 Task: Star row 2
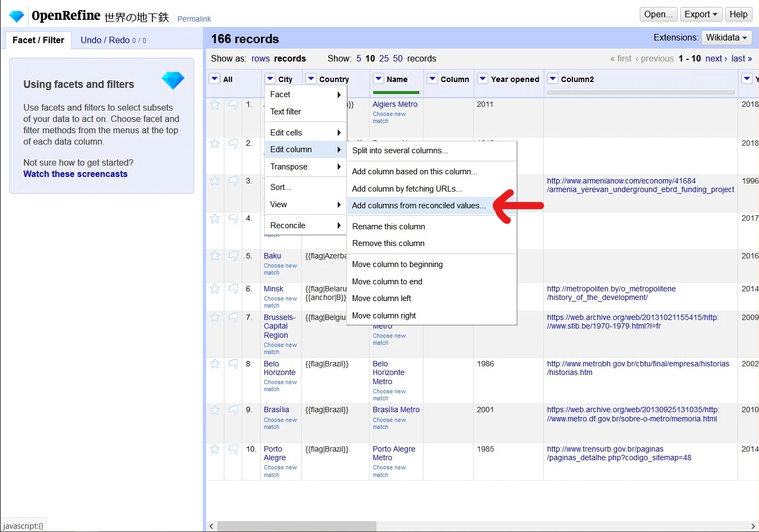click(x=215, y=144)
